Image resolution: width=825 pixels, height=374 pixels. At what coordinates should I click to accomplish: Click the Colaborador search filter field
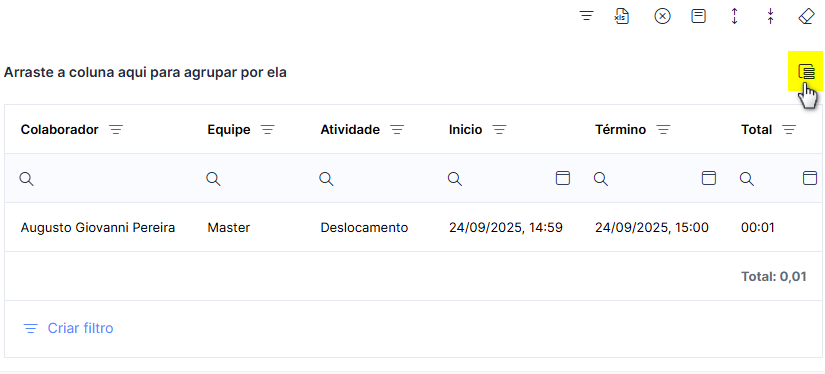coord(103,178)
